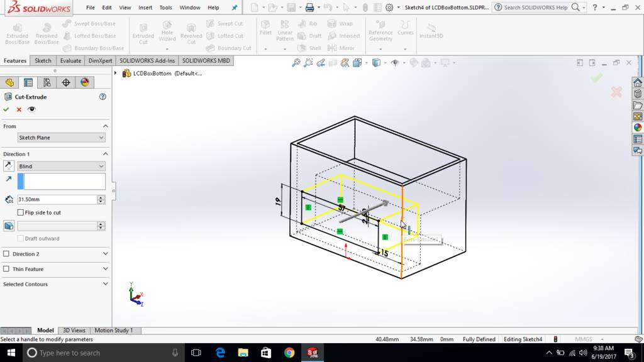Confirm the cut with the viewport corner checkmark
Image resolution: width=644 pixels, height=362 pixels.
(596, 77)
